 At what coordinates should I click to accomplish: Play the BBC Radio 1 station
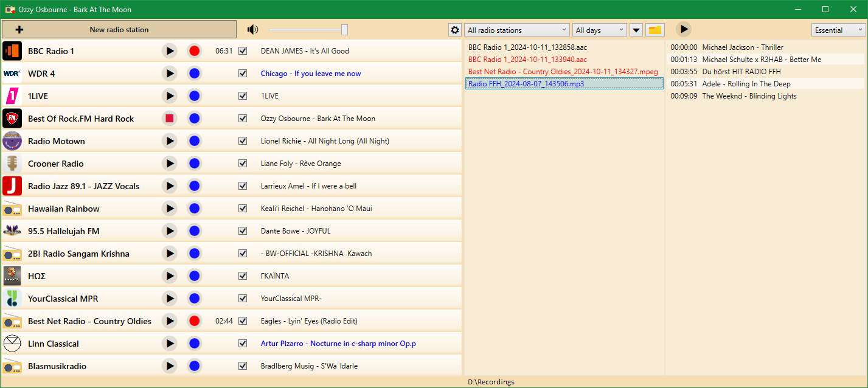pos(170,51)
